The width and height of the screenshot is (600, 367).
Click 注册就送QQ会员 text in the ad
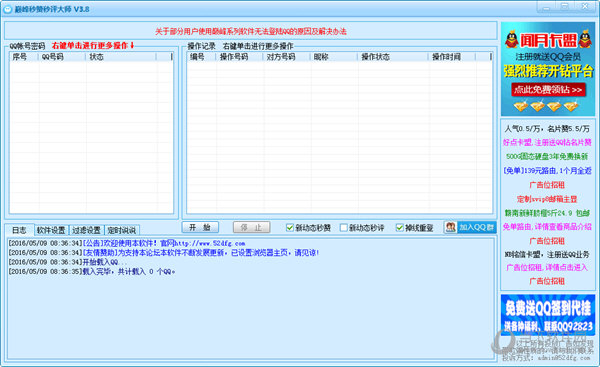coord(548,57)
